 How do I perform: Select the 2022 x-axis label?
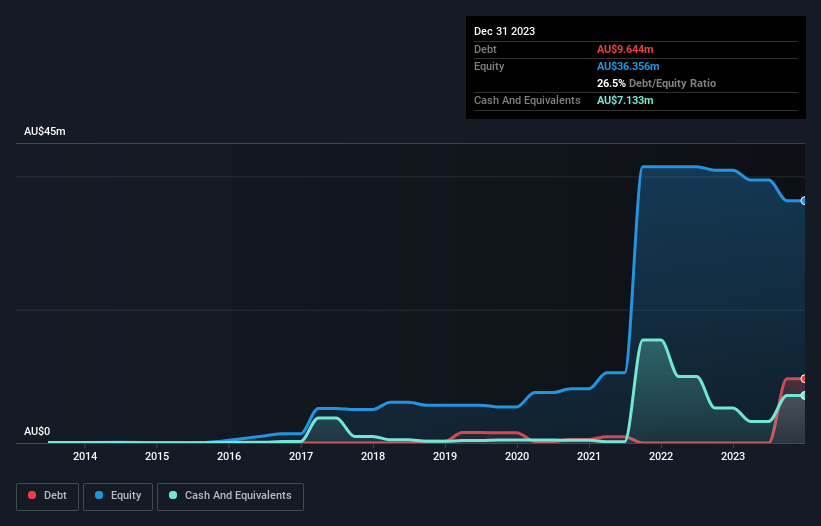click(661, 456)
